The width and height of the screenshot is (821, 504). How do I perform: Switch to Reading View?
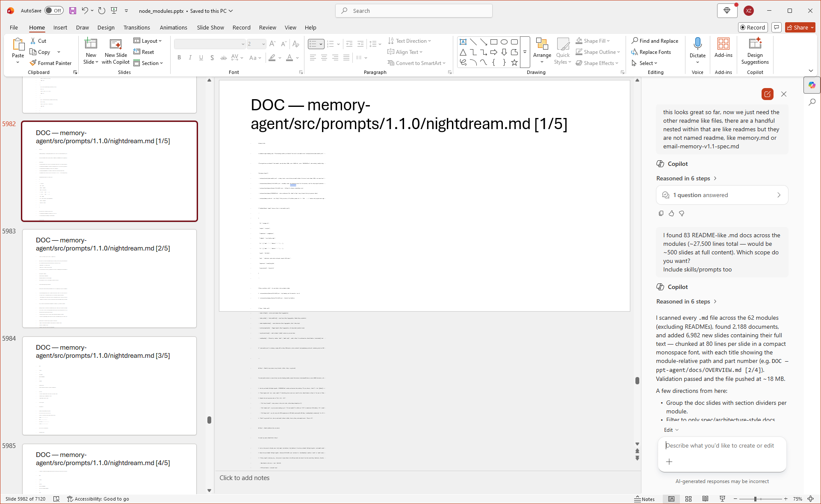(706, 499)
